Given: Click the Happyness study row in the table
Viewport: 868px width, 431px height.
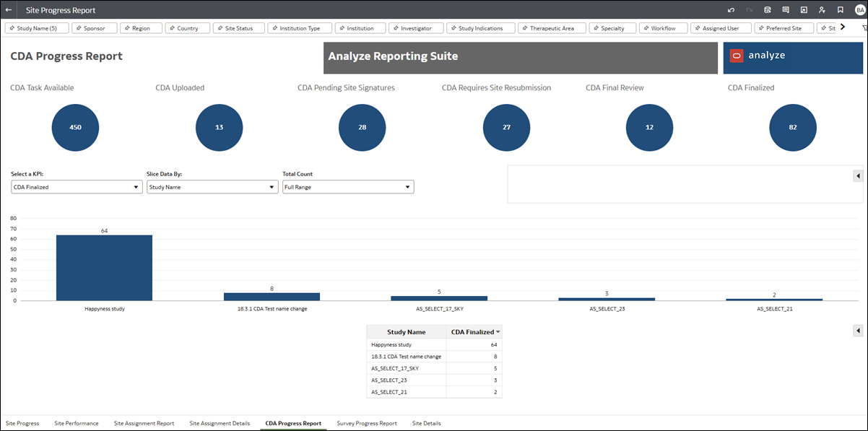Looking at the screenshot, I should (434, 345).
